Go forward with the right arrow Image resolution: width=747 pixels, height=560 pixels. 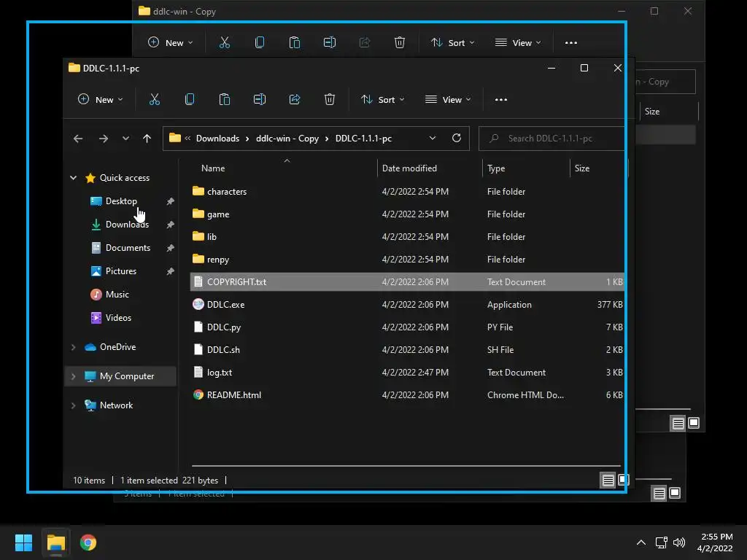click(104, 139)
